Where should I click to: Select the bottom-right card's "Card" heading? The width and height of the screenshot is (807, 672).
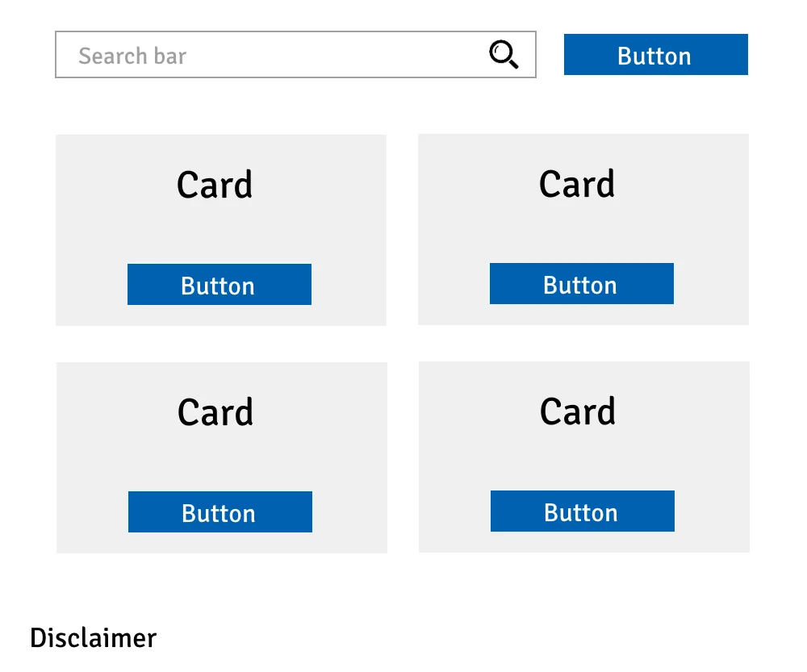(578, 411)
